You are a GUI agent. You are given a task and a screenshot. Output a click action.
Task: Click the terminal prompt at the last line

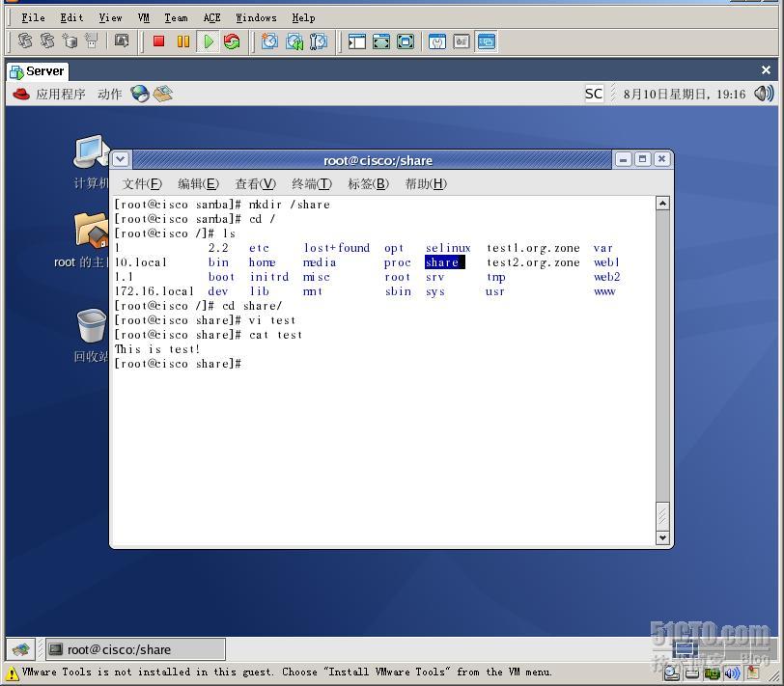178,364
